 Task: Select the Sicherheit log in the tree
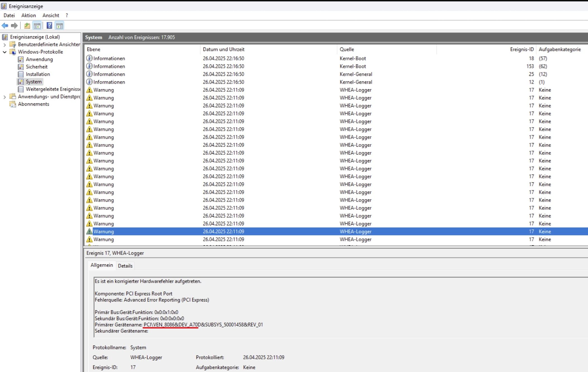click(x=37, y=67)
